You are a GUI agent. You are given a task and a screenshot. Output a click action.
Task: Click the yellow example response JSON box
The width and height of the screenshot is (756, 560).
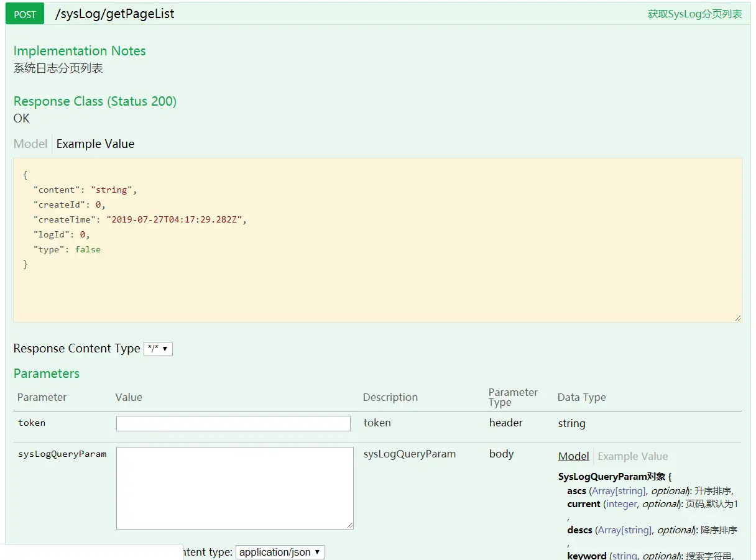377,239
